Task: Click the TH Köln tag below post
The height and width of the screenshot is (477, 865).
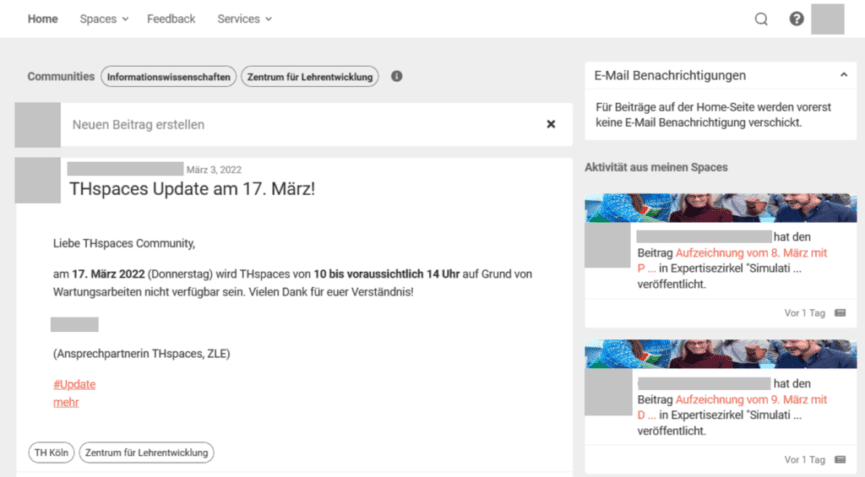Action: pyautogui.click(x=50, y=453)
